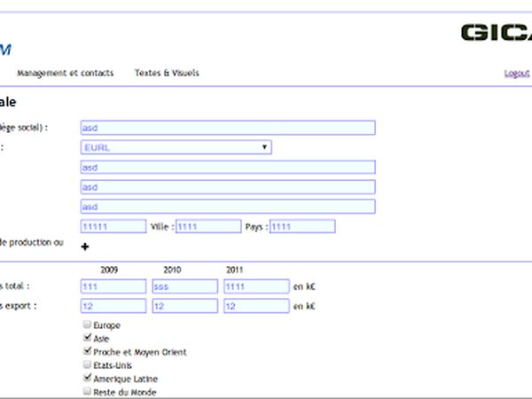
Task: Switch to Textes & Visuels tab
Action: point(167,73)
